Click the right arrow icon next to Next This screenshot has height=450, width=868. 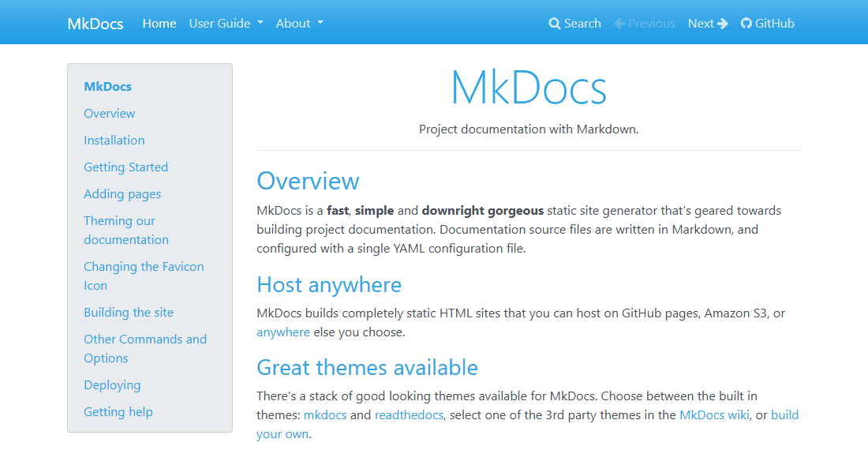[722, 23]
